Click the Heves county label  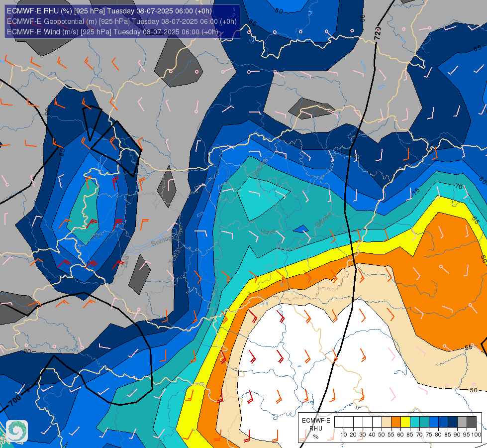click(x=260, y=168)
